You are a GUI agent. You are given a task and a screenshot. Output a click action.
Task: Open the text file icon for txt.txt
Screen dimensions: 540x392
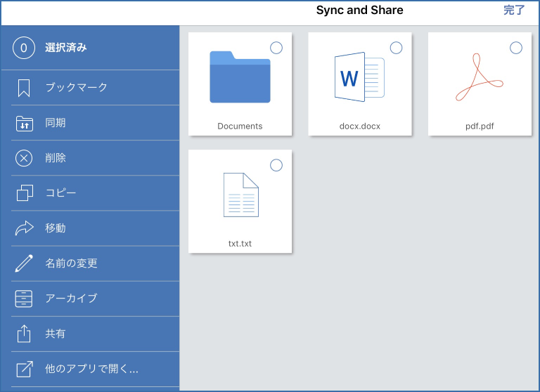(240, 195)
